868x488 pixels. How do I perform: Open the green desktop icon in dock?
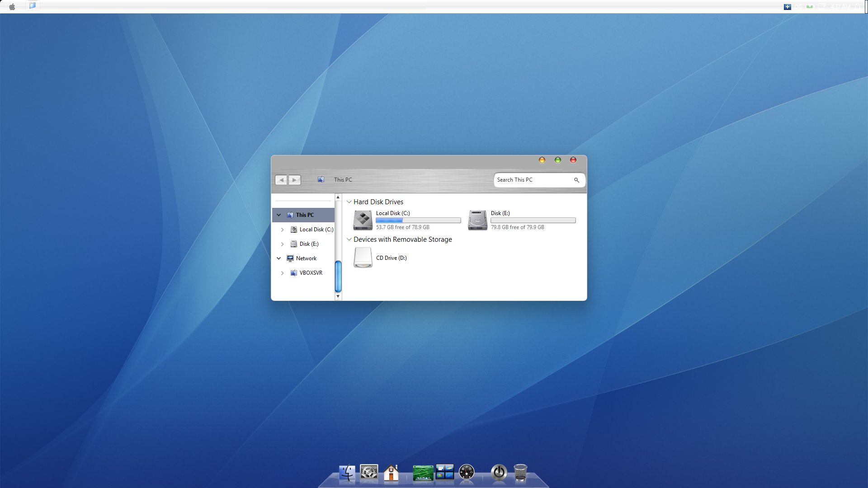[x=423, y=473]
